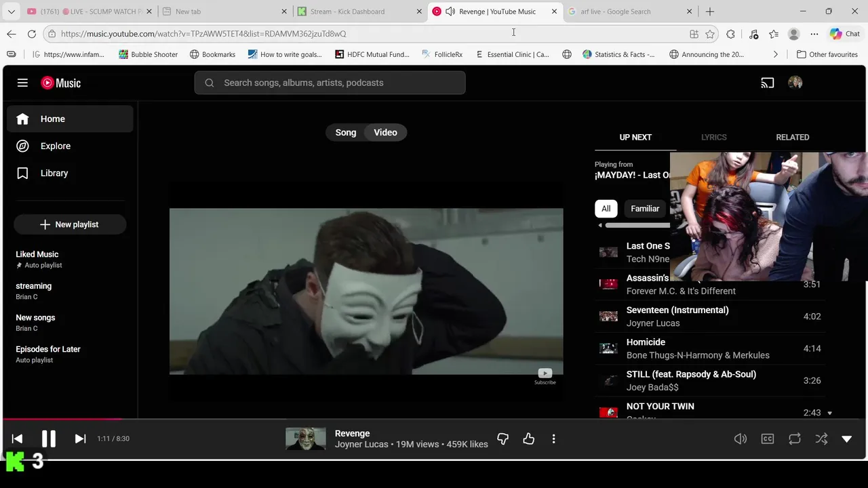Go to Home in sidebar
The image size is (868, 488).
(71, 119)
